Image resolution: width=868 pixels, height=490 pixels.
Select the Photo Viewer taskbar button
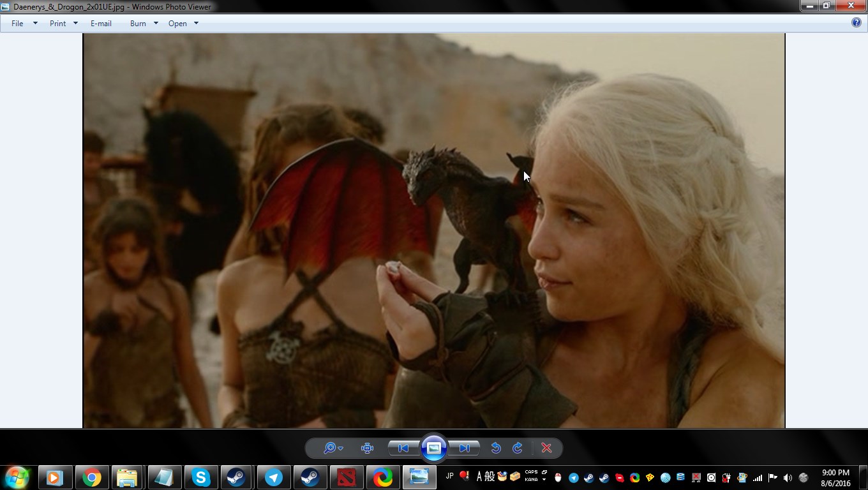tap(419, 477)
